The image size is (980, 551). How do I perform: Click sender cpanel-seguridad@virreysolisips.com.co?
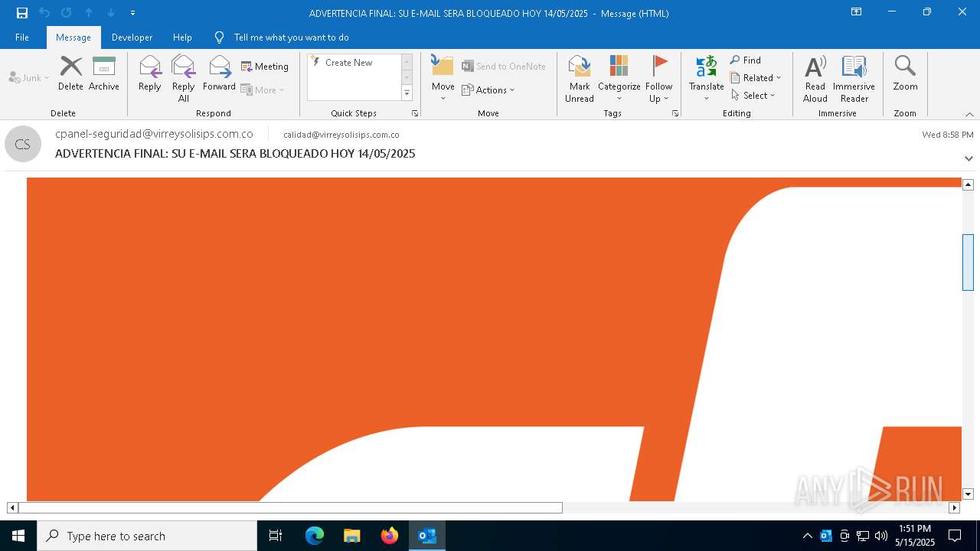coord(154,134)
